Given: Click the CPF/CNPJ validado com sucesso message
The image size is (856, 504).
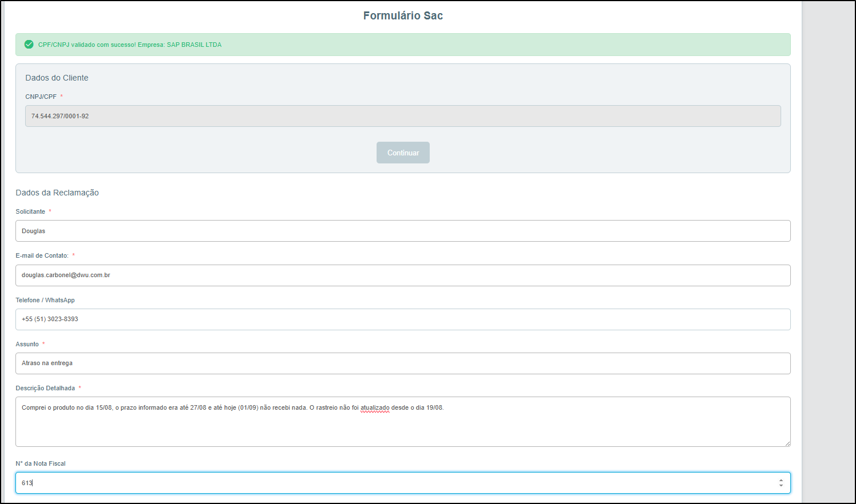Looking at the screenshot, I should tap(130, 45).
